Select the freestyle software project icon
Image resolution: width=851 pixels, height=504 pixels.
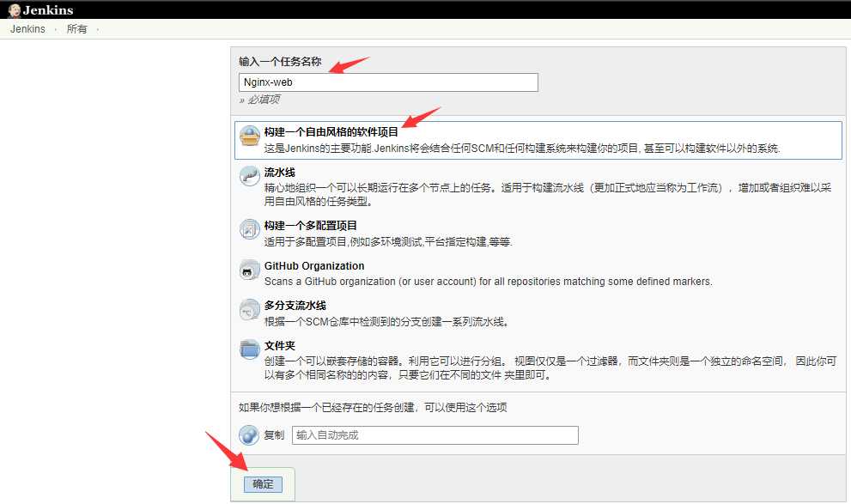[x=250, y=136]
